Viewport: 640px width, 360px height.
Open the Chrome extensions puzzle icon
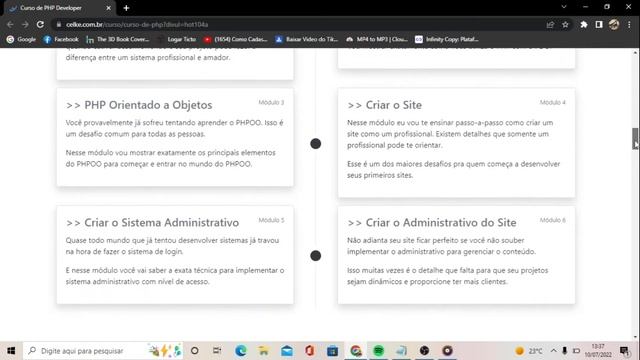point(584,24)
